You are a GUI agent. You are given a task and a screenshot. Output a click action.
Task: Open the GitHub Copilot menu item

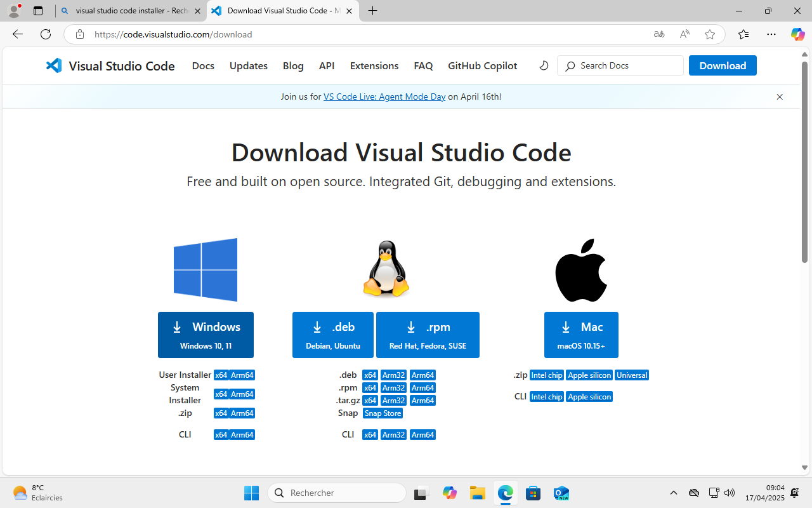tap(483, 65)
